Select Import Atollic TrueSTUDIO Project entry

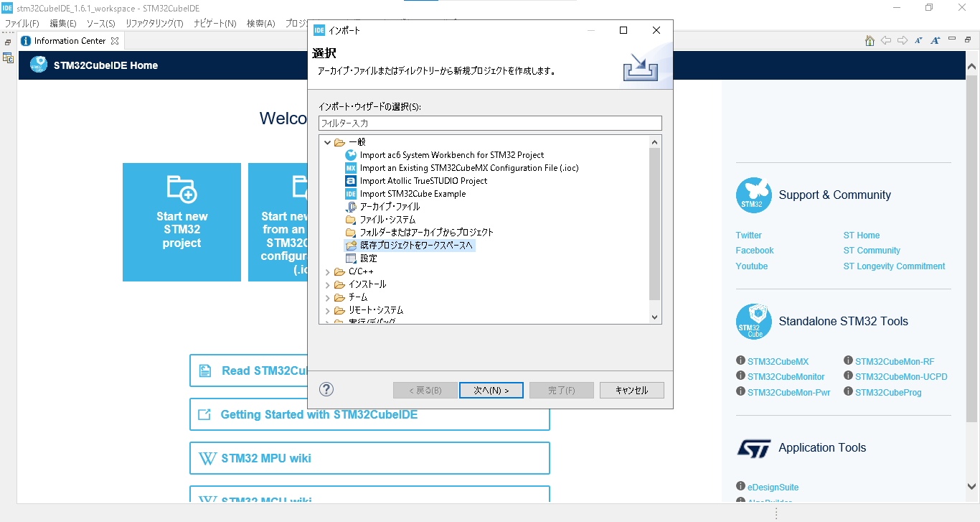[x=423, y=181]
